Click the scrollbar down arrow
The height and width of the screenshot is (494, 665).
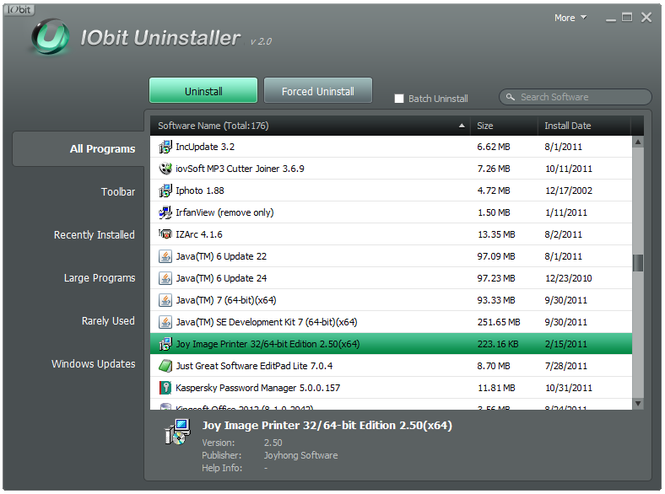(638, 403)
